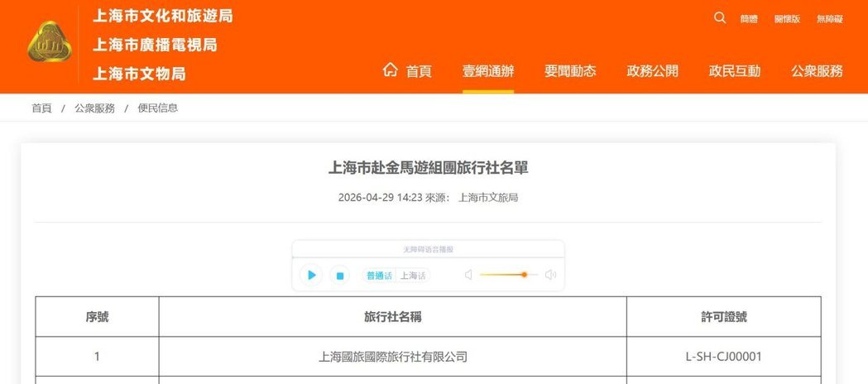Expand the 公衆服務 navigation menu

point(817,71)
